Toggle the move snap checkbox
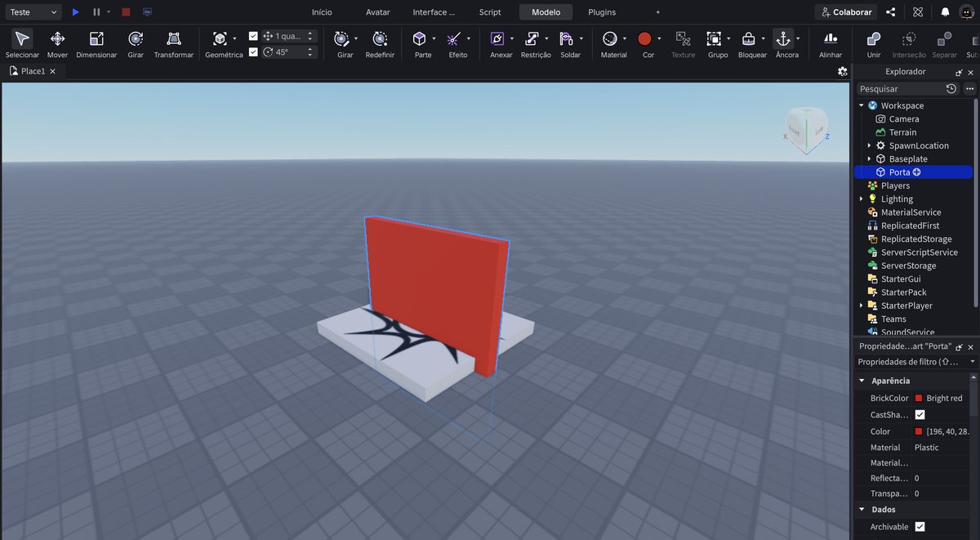 click(x=253, y=36)
